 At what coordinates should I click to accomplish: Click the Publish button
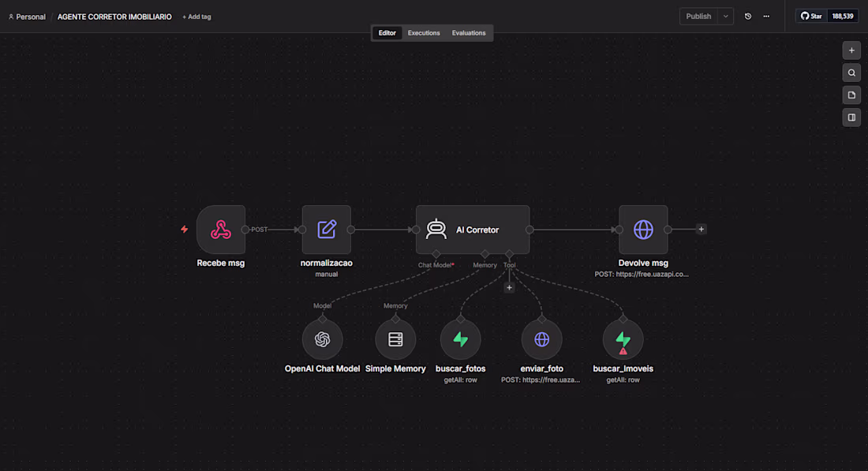tap(698, 17)
